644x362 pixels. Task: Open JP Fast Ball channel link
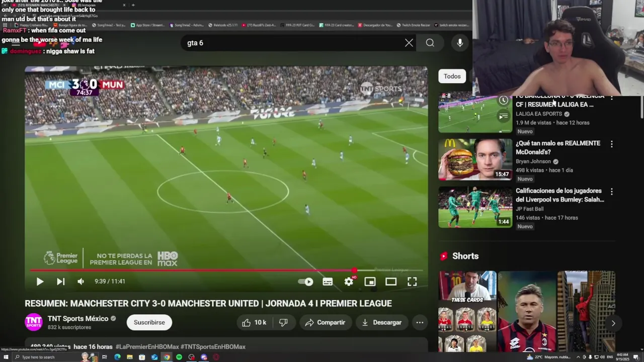tap(529, 209)
